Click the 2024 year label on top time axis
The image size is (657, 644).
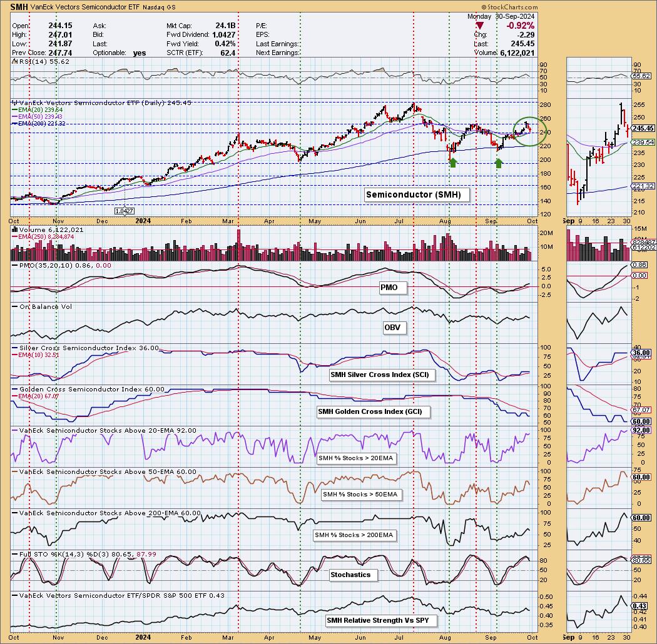[x=143, y=221]
